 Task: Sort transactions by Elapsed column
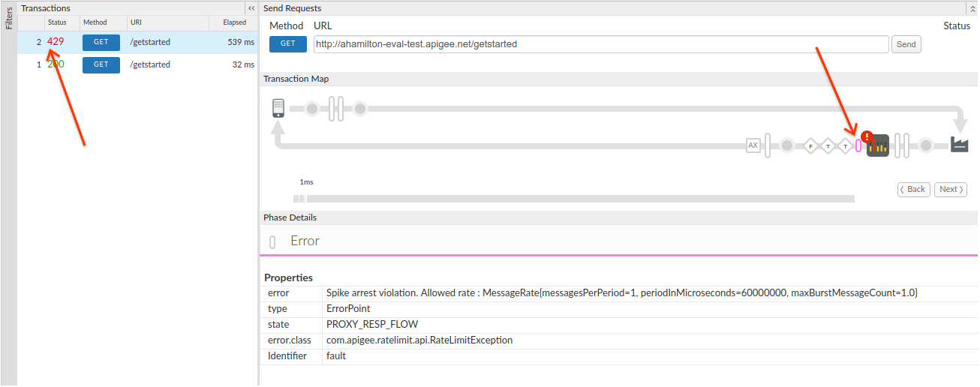click(234, 22)
